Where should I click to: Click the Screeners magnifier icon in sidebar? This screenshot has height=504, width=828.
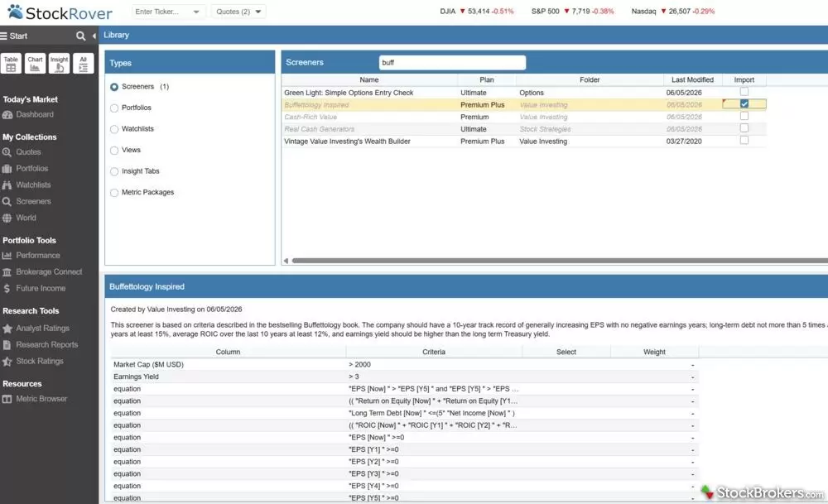click(x=7, y=201)
